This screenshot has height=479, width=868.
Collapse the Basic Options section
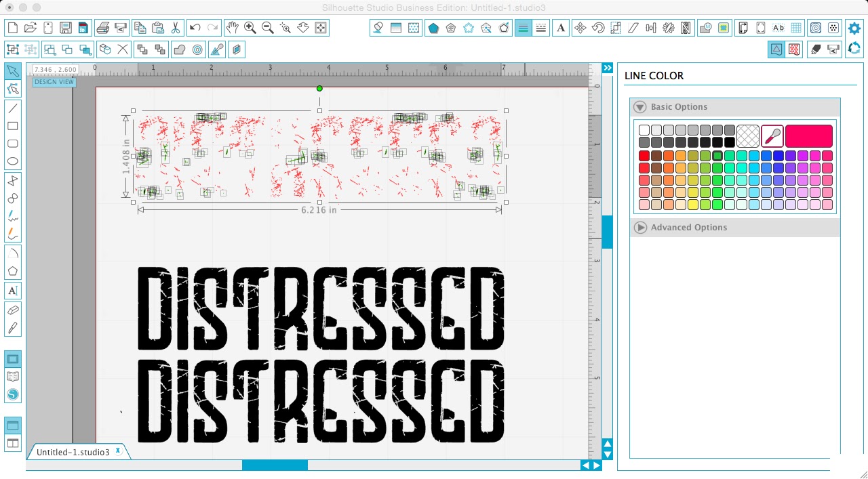639,106
